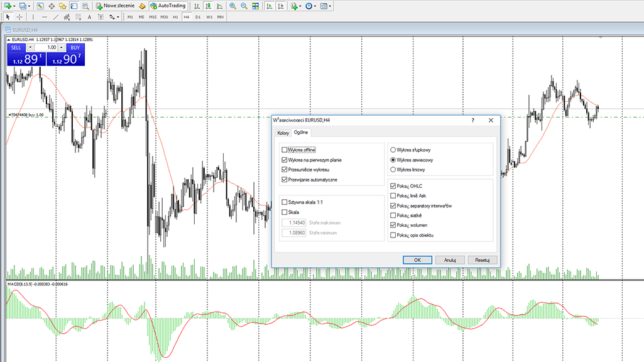This screenshot has width=644, height=362.
Task: Click the zoom out magnifier icon
Action: point(244,6)
